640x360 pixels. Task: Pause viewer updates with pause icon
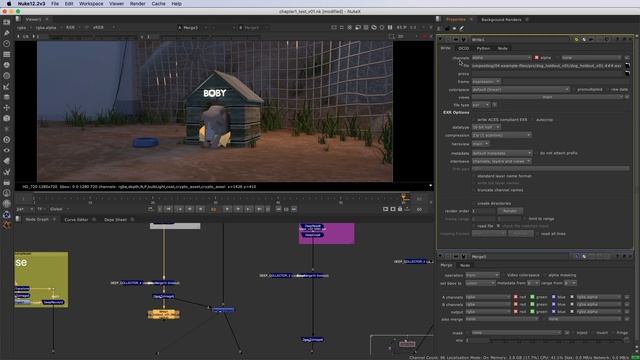point(390,27)
